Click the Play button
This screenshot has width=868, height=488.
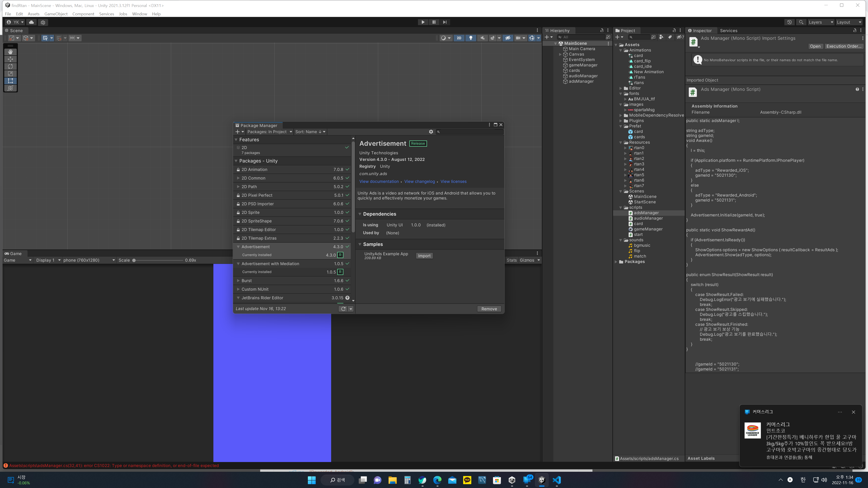[423, 22]
